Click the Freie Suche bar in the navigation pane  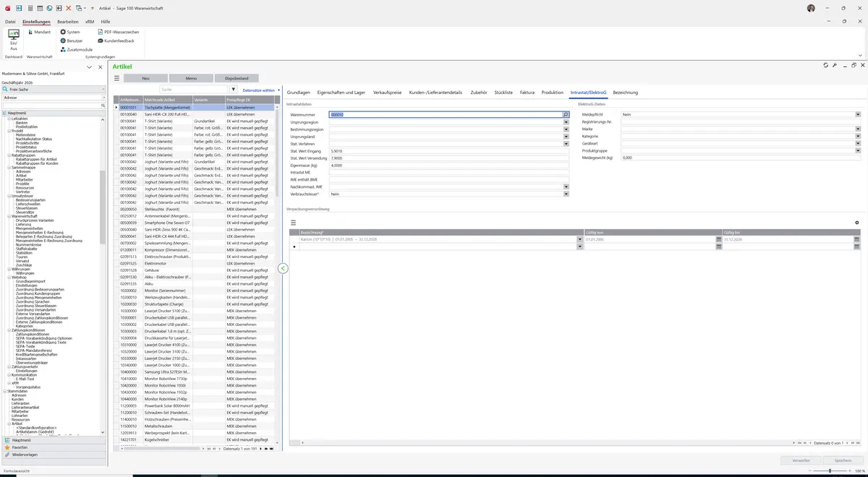point(54,89)
